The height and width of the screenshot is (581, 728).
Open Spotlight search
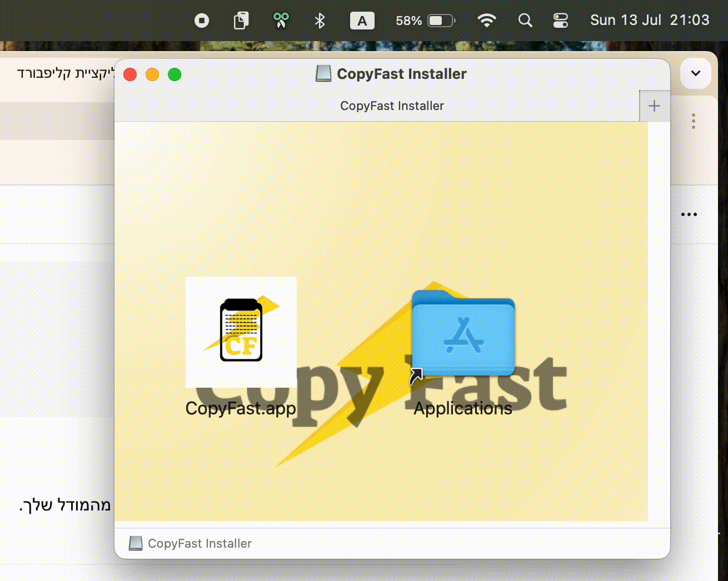(525, 21)
